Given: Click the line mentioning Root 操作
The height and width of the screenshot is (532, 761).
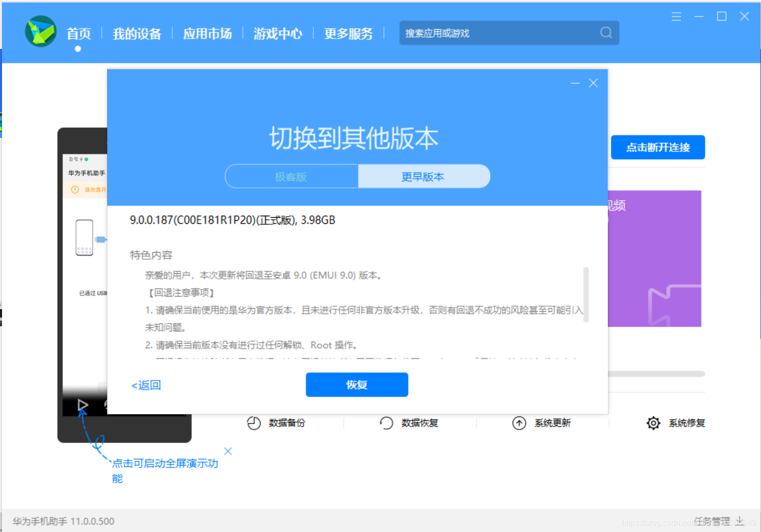Looking at the screenshot, I should [252, 345].
